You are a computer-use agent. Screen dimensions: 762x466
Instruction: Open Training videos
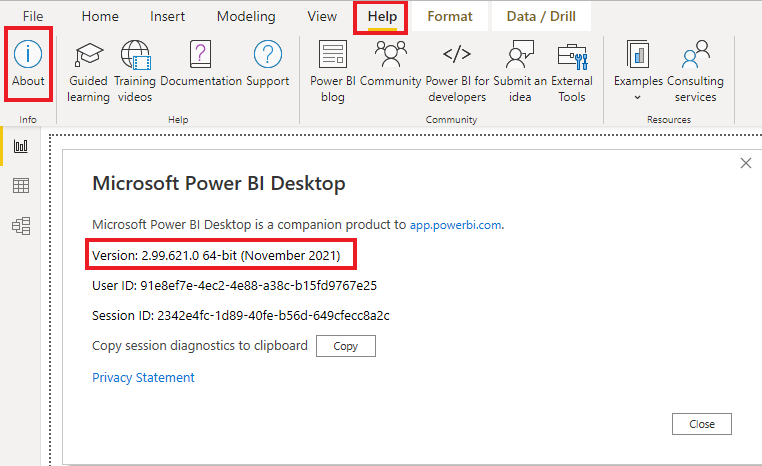(x=135, y=72)
